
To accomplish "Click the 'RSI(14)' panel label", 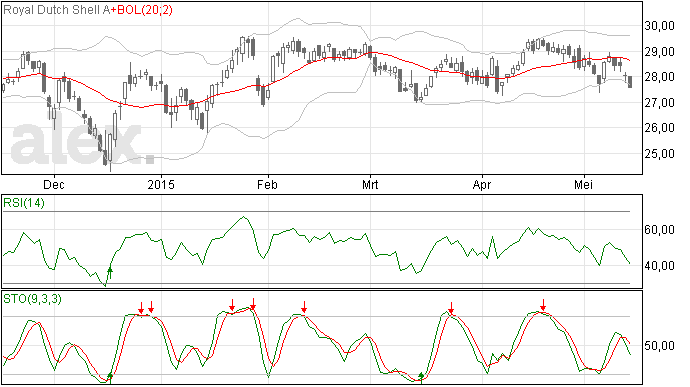I will 24,203.
